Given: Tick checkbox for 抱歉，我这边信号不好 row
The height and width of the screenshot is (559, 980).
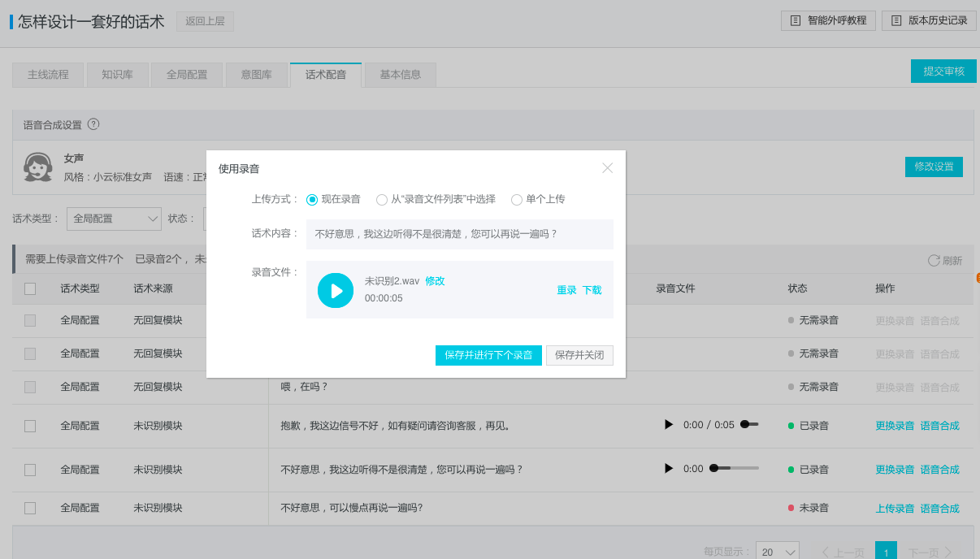Looking at the screenshot, I should 30,426.
